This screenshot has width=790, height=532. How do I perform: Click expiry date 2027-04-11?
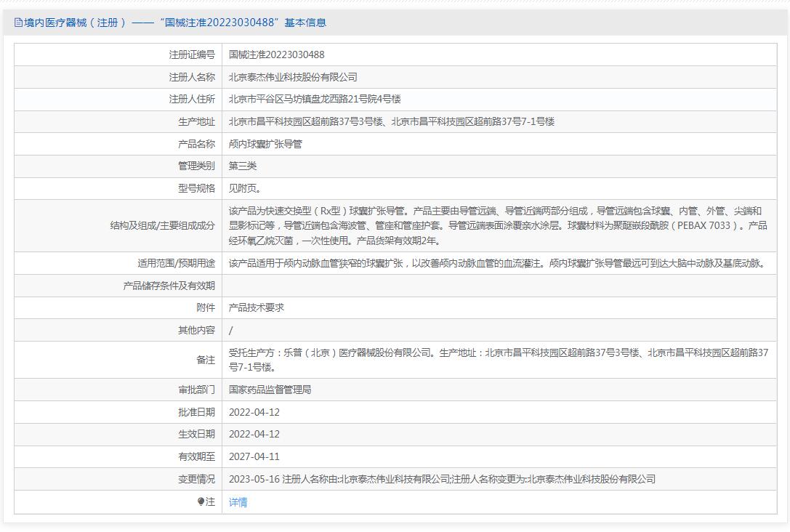[254, 456]
